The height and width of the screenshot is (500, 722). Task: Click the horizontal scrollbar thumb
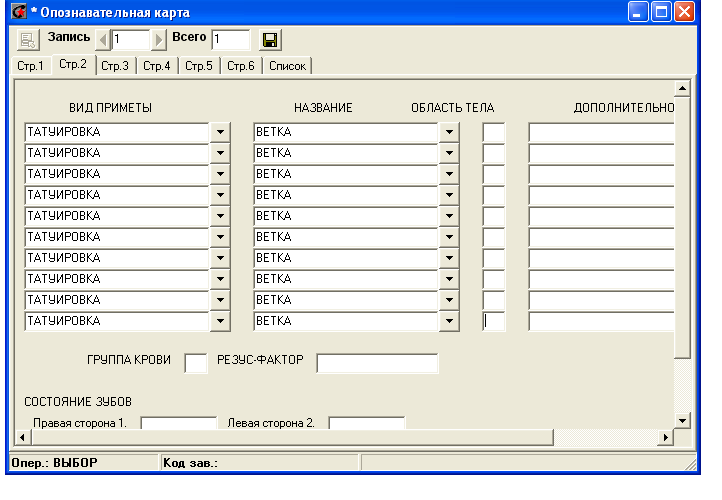pos(292,437)
